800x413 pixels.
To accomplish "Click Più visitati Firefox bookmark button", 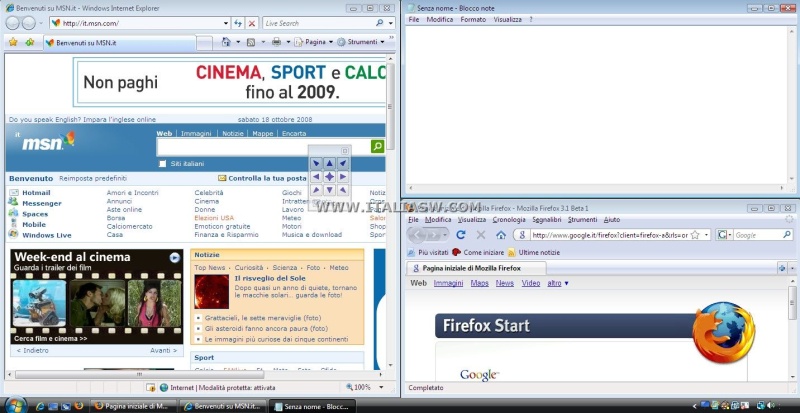I will click(x=428, y=252).
